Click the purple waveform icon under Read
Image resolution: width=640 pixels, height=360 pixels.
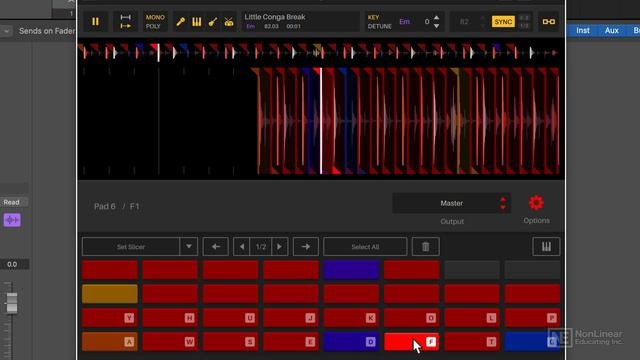(12, 220)
